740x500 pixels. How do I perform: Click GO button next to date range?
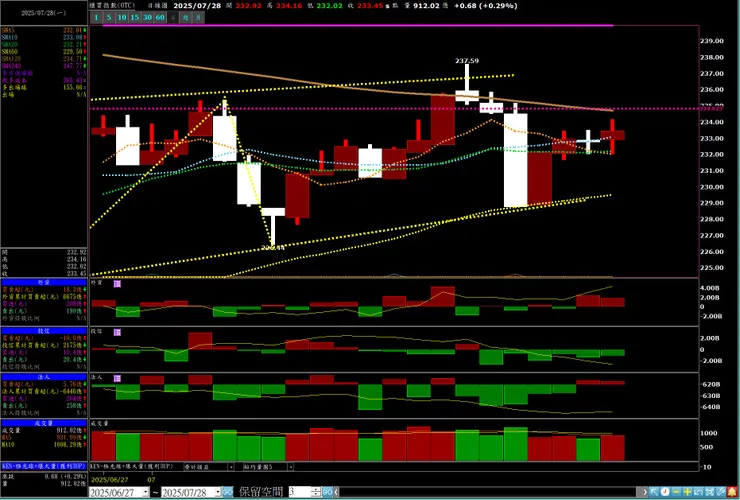tap(227, 492)
